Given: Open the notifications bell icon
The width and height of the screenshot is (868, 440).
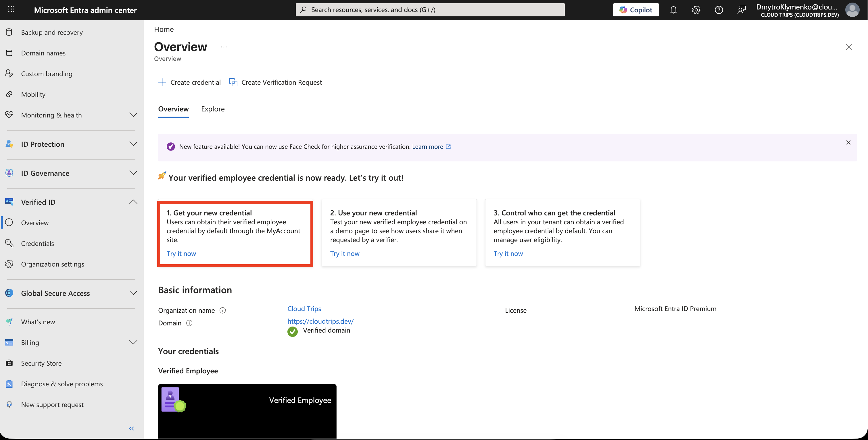Looking at the screenshot, I should point(673,10).
